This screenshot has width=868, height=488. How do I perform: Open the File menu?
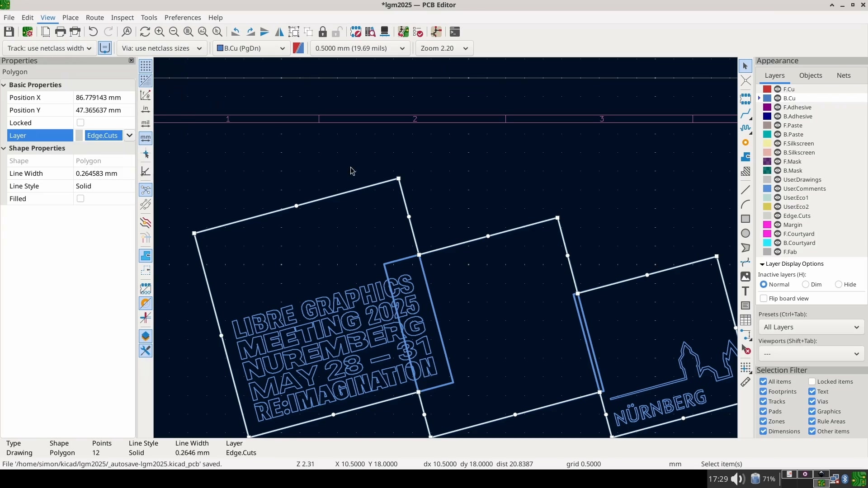coord(9,18)
